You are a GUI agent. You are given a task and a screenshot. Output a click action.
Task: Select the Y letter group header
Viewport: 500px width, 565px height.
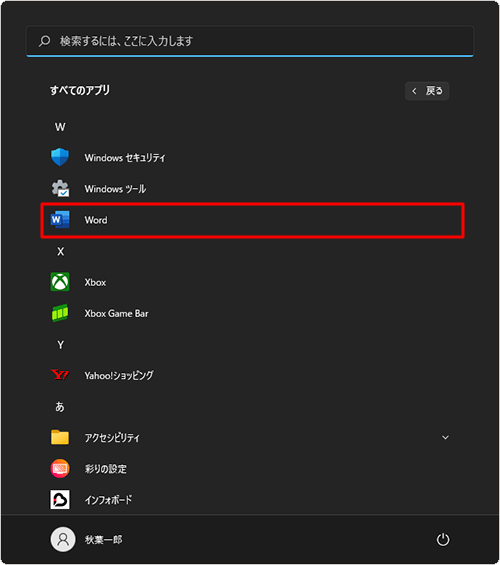pos(60,344)
